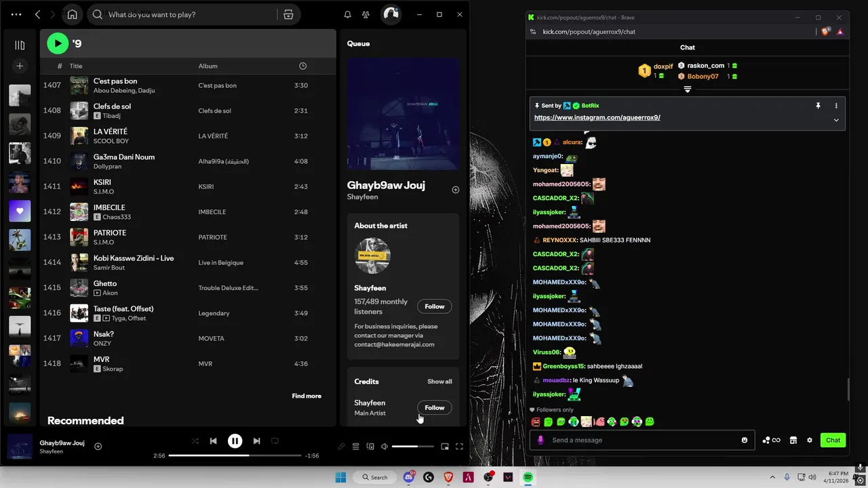
Task: Toggle shuffle in player
Action: coord(195,441)
